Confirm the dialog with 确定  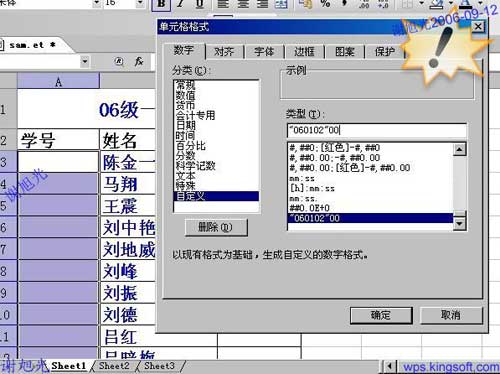pos(381,315)
